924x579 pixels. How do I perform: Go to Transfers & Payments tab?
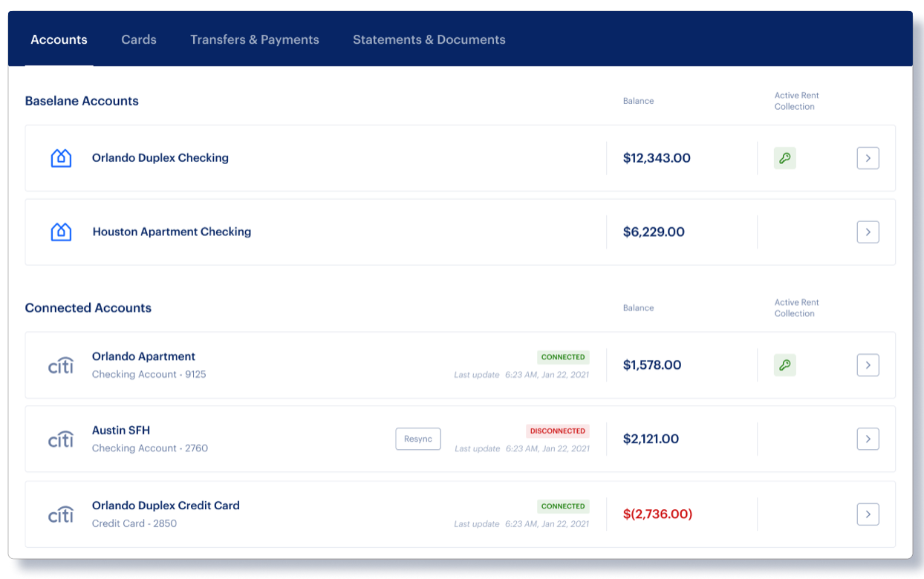click(x=255, y=40)
